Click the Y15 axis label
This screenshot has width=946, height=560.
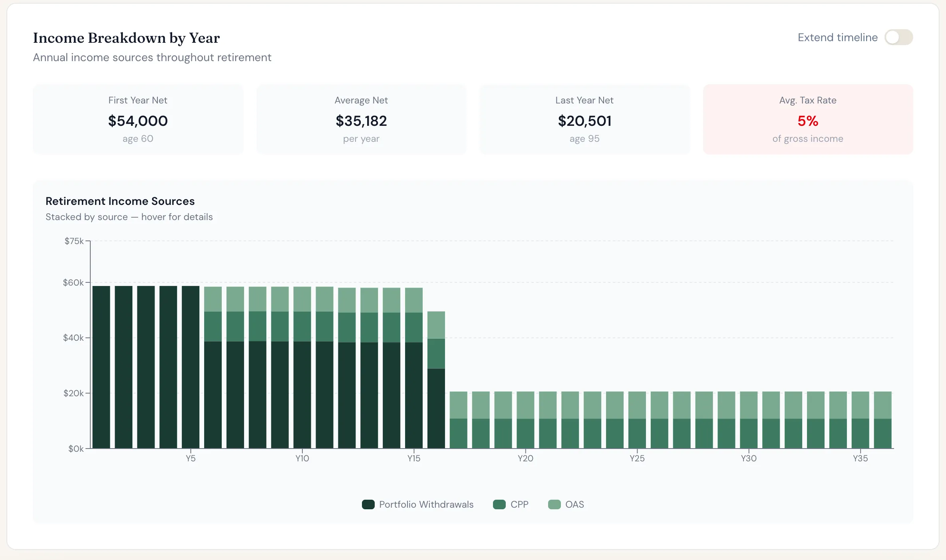[x=414, y=459]
